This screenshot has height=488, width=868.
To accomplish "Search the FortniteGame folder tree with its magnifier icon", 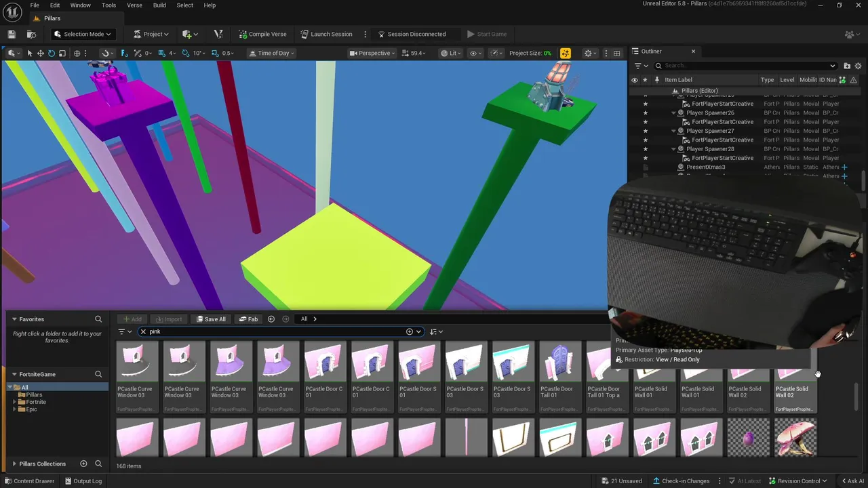I will click(98, 374).
